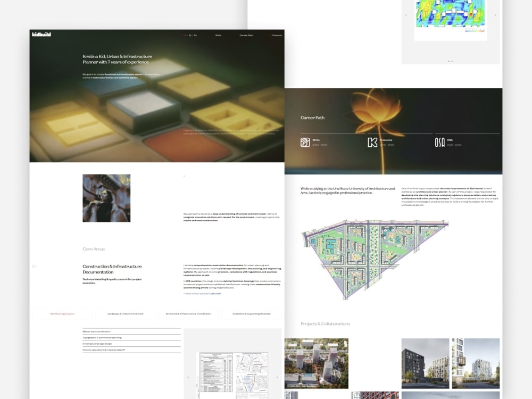Open the dark building project thumbnail
The height and width of the screenshot is (399, 532).
425,363
